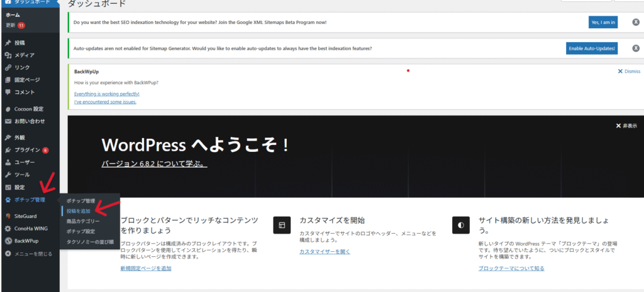Click the settings icon beside 設定

click(8, 187)
